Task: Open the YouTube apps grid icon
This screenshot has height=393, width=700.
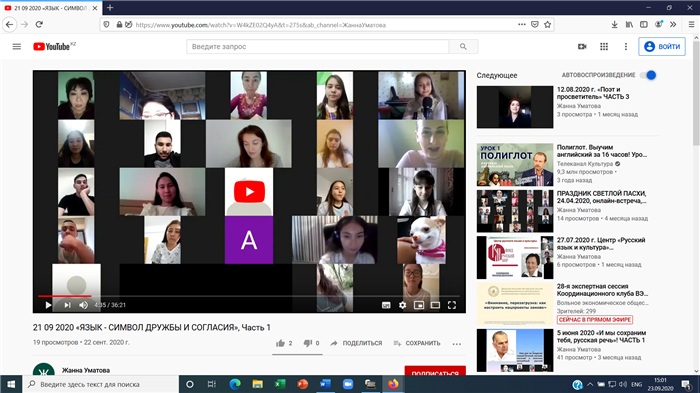Action: coord(604,46)
